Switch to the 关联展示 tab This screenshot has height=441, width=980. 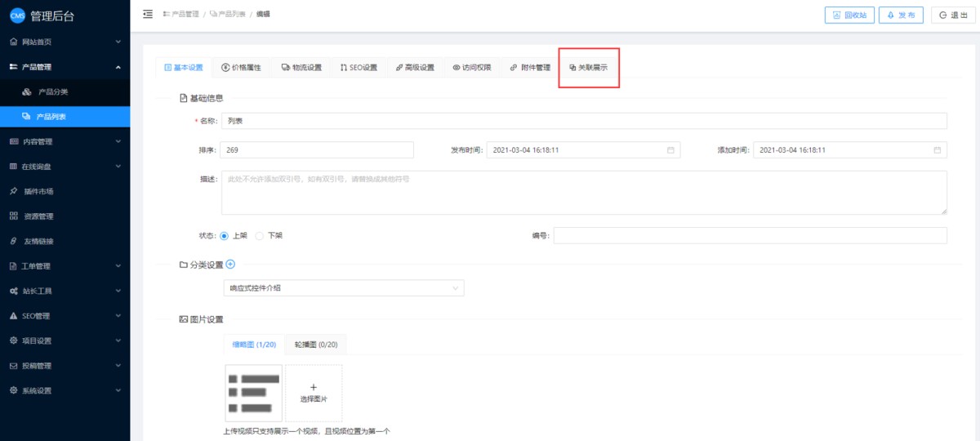tap(588, 68)
